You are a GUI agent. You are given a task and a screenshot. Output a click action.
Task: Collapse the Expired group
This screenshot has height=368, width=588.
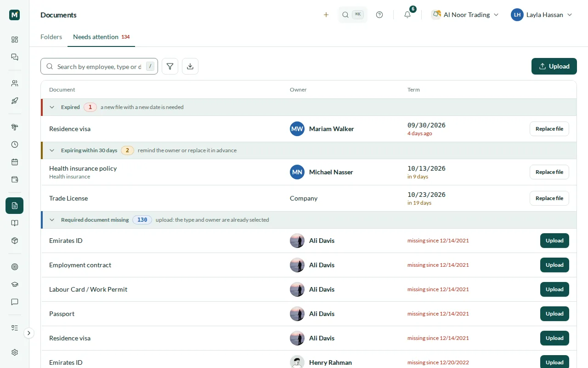click(x=52, y=107)
